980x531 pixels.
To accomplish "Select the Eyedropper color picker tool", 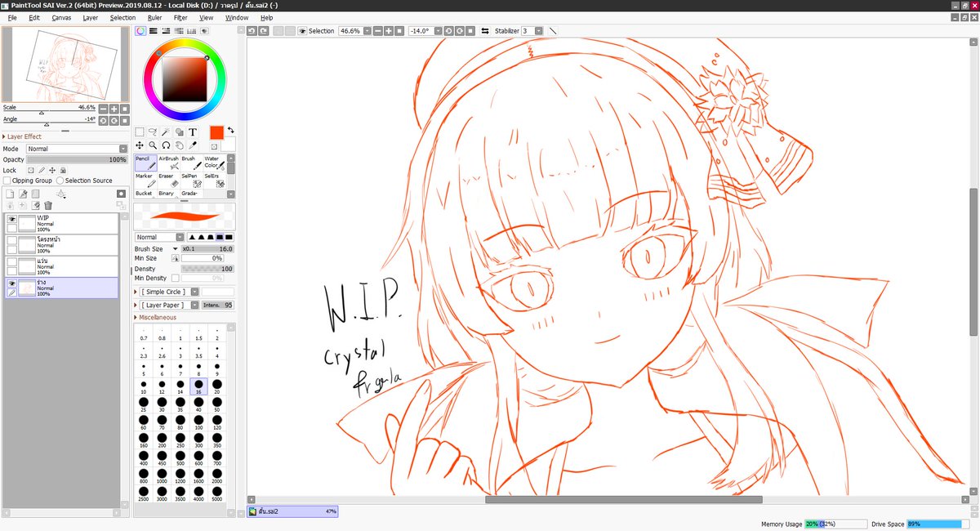I will point(193,145).
